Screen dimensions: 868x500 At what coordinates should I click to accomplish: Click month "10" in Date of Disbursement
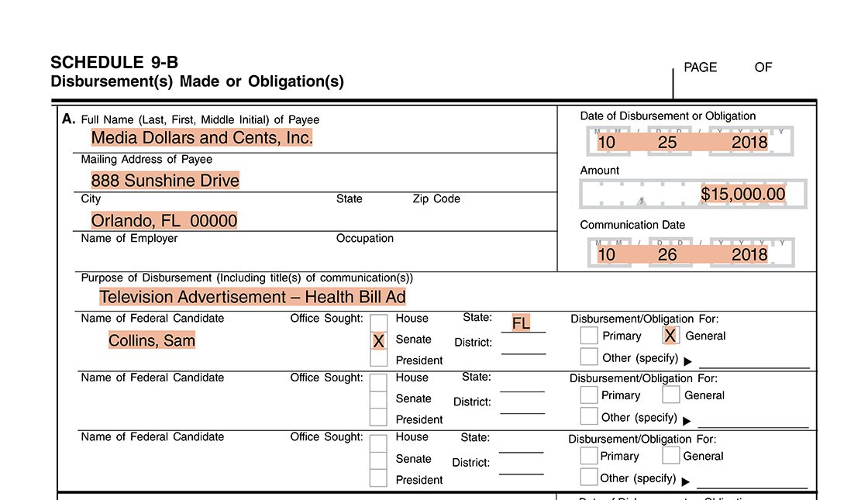click(606, 142)
